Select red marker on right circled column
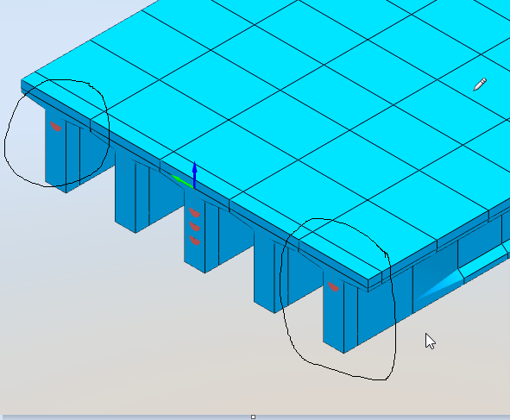Screen dimensions: 510x420 tap(334, 286)
